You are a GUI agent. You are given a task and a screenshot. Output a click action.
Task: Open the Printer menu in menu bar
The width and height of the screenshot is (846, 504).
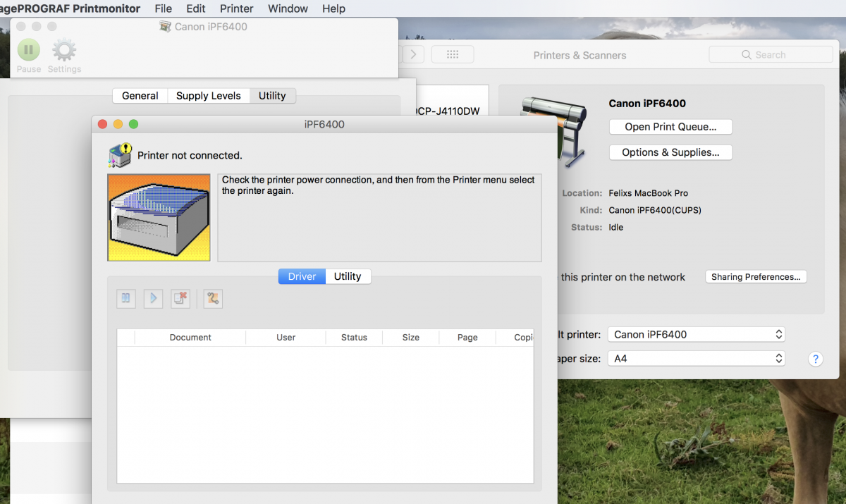[x=236, y=8]
